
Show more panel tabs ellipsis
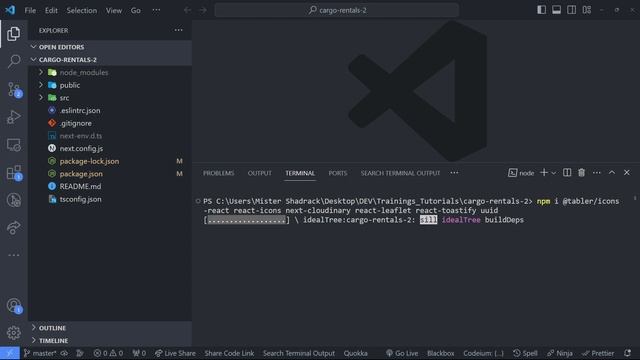(454, 173)
